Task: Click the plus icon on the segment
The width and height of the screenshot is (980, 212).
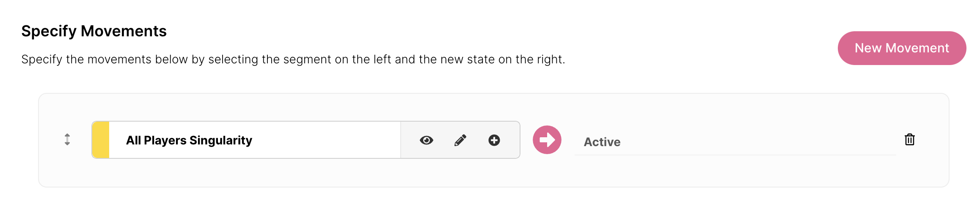Action: click(494, 140)
